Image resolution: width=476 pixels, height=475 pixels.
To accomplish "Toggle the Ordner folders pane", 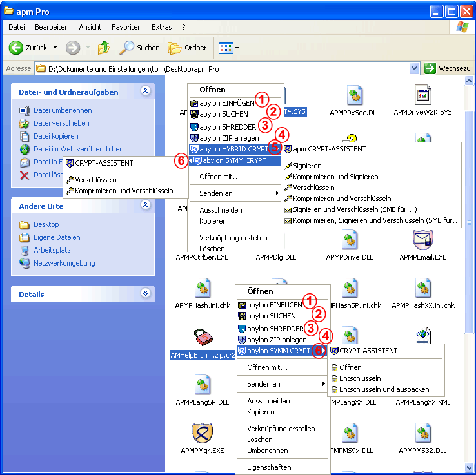I will tap(187, 48).
